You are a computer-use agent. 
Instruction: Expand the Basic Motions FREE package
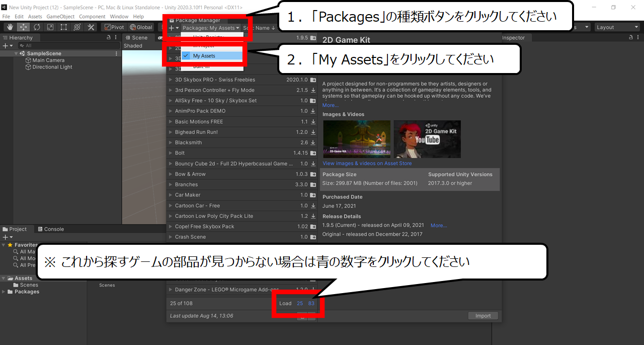171,122
